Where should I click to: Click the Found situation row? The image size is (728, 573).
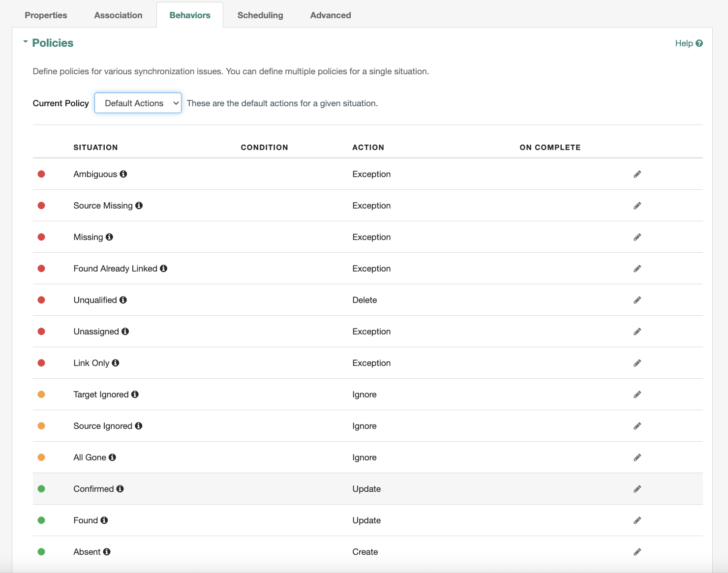(x=86, y=520)
